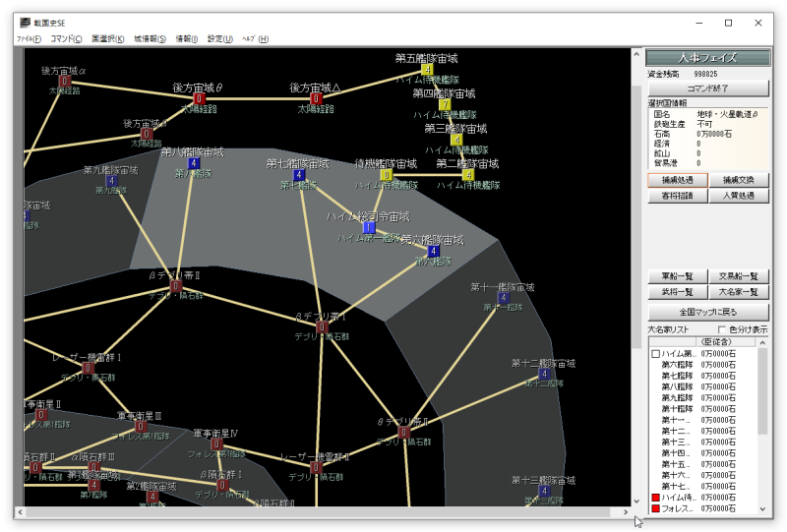Viewport: 787px width, 532px height.
Task: Open the 城情報(S) menu
Action: click(x=151, y=39)
